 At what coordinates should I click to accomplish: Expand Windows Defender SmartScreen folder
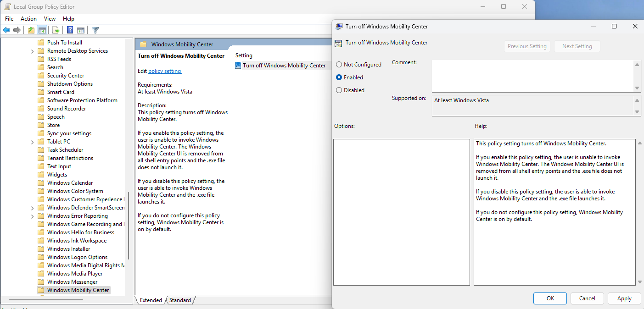click(33, 208)
